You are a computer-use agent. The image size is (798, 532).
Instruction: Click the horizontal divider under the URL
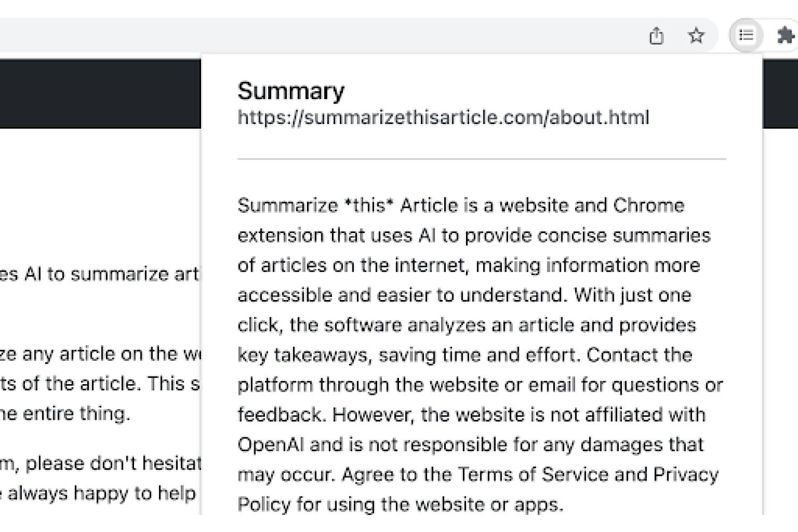click(x=481, y=159)
